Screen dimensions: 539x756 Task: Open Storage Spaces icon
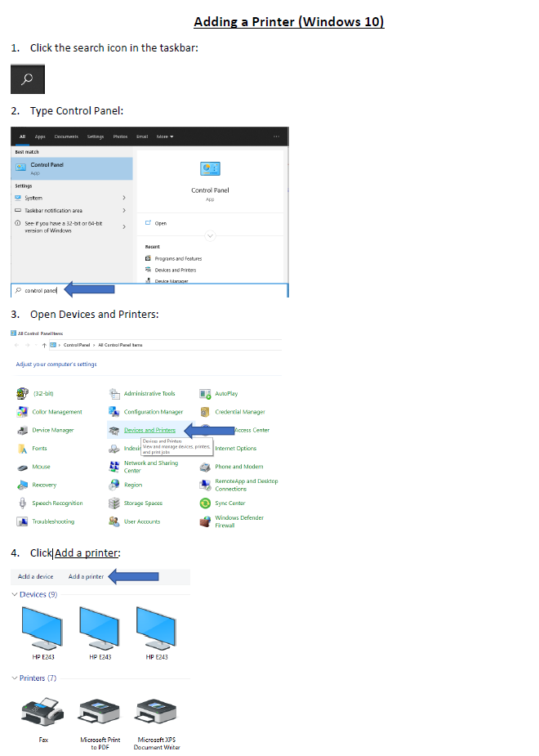click(114, 503)
